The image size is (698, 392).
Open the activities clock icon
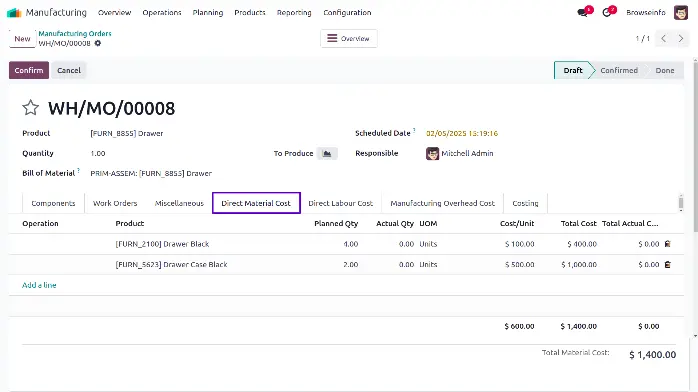point(606,12)
